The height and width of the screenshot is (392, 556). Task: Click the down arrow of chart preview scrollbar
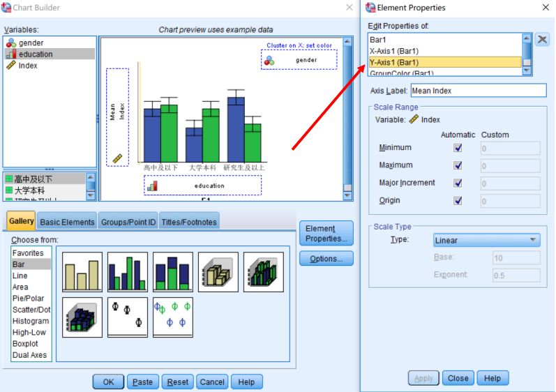(347, 195)
